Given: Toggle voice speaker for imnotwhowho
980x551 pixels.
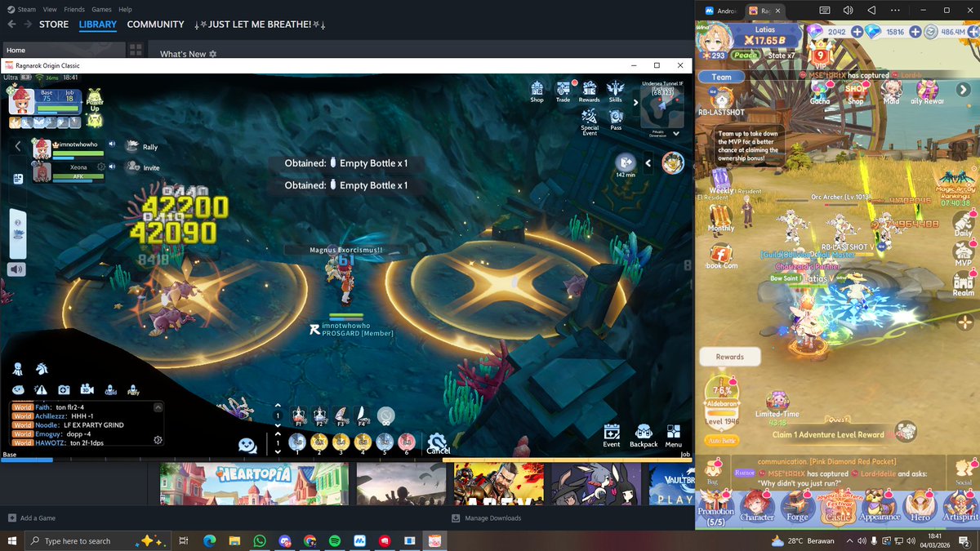Looking at the screenshot, I should [112, 144].
